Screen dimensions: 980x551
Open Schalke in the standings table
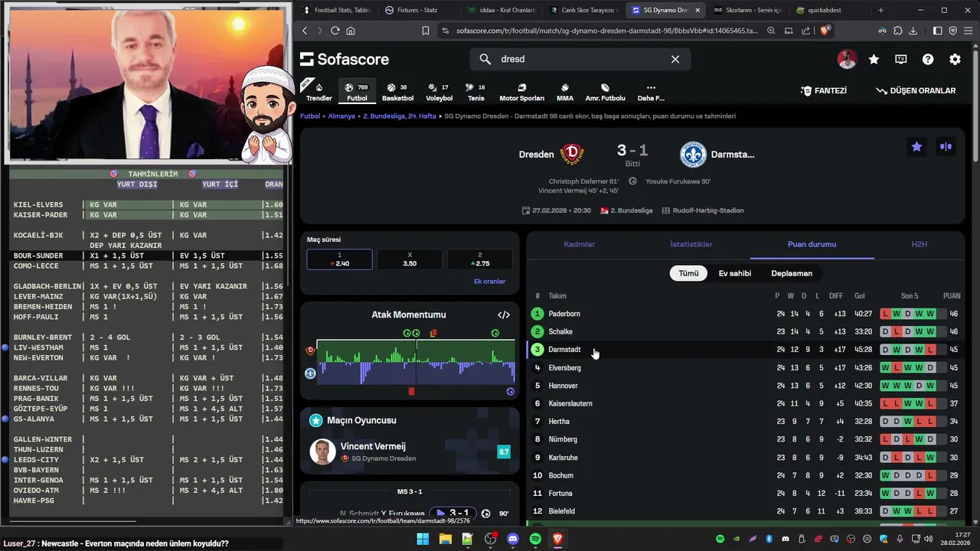(560, 331)
